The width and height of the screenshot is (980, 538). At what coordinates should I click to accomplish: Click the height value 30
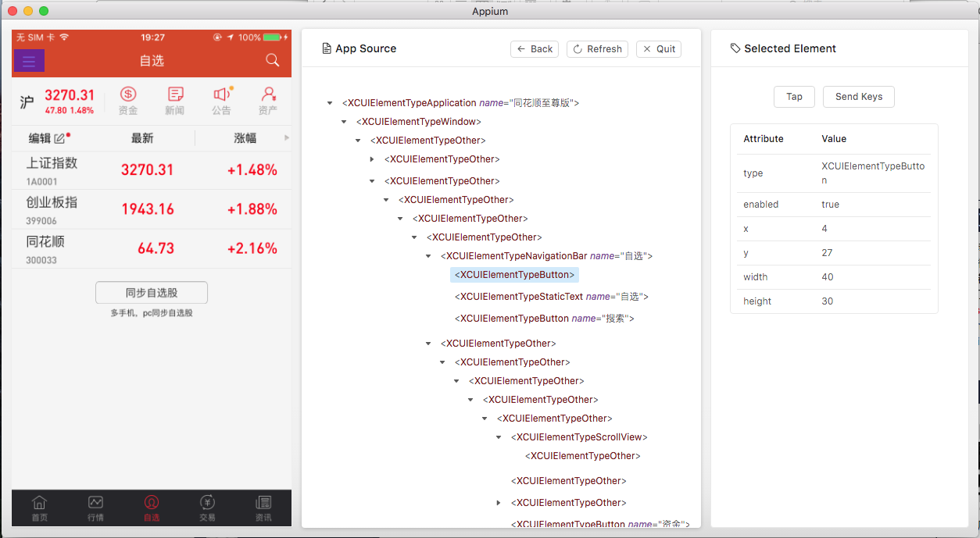tap(828, 301)
